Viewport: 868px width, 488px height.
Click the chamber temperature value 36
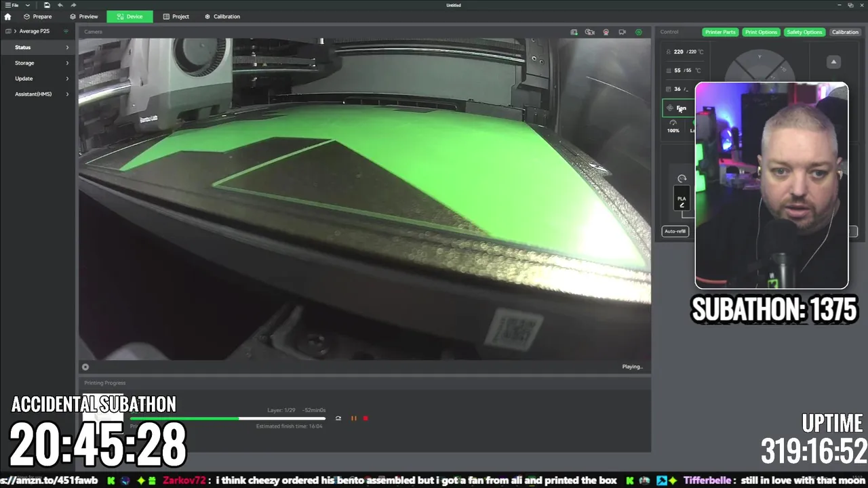coord(677,89)
